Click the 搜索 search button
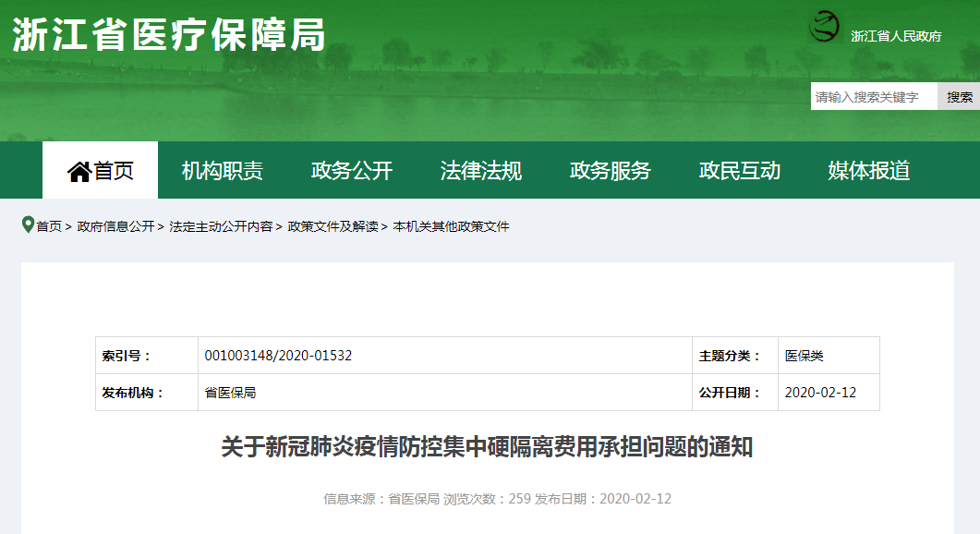This screenshot has height=534, width=980. click(959, 96)
